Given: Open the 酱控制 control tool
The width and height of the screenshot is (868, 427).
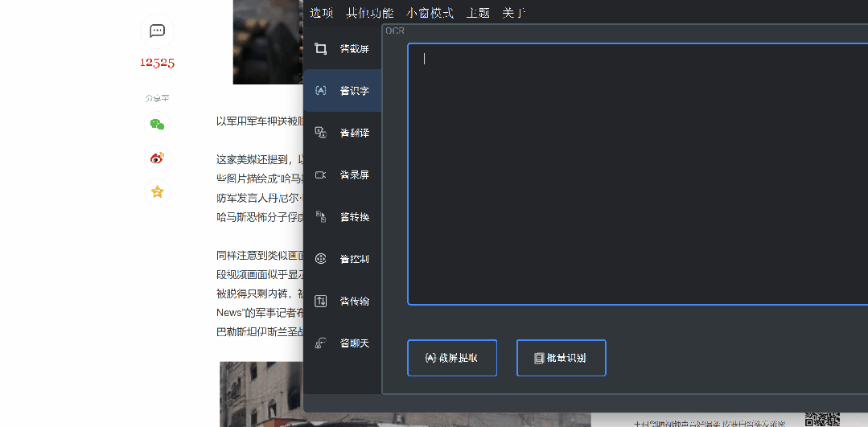Looking at the screenshot, I should click(342, 259).
